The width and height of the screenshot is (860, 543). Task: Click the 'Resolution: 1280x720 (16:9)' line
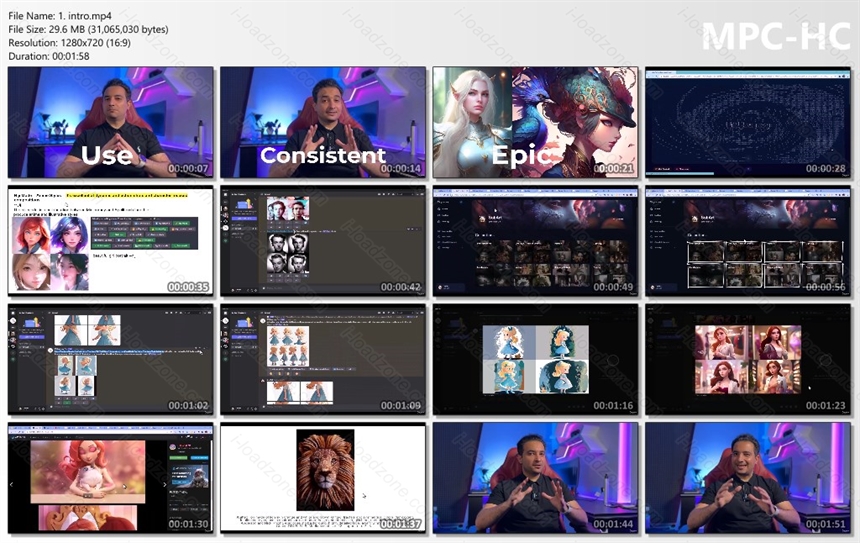click(x=69, y=43)
